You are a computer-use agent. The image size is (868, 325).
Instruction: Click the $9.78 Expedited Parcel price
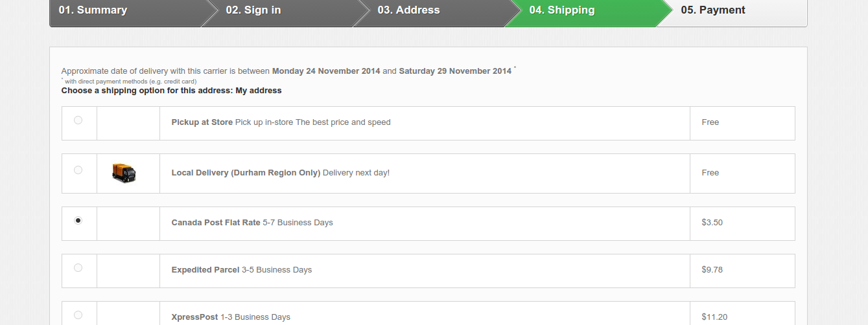[712, 270]
